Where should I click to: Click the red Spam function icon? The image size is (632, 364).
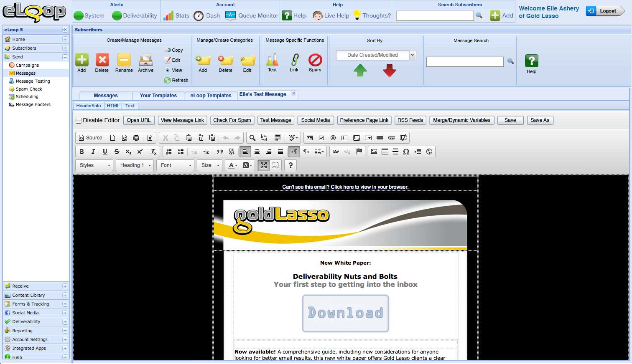coord(315,60)
